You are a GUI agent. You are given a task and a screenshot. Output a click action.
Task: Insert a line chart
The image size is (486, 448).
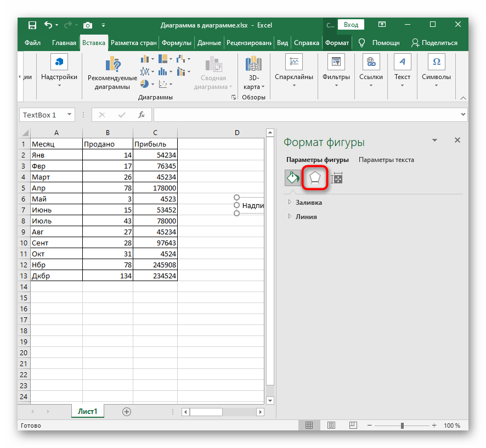tap(145, 72)
